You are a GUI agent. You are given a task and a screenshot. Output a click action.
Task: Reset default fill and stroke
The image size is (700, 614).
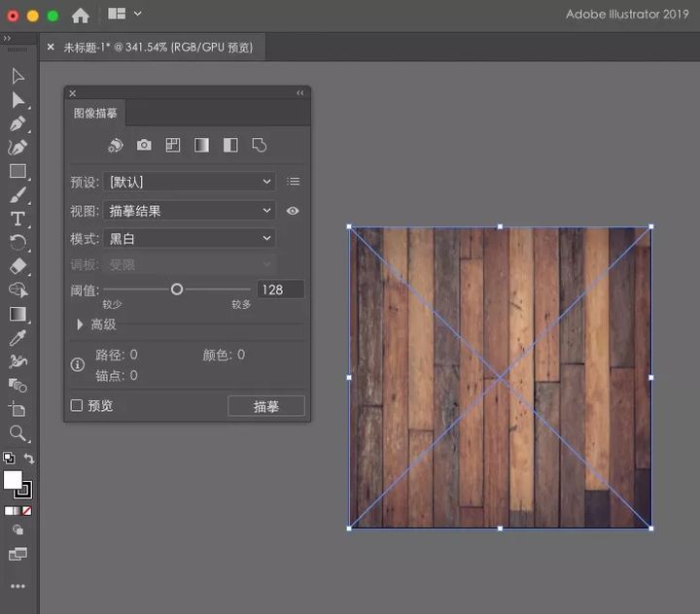point(9,458)
